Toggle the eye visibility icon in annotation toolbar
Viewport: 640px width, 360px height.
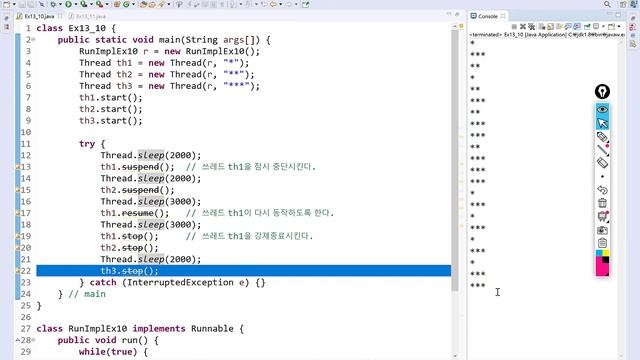click(x=602, y=109)
